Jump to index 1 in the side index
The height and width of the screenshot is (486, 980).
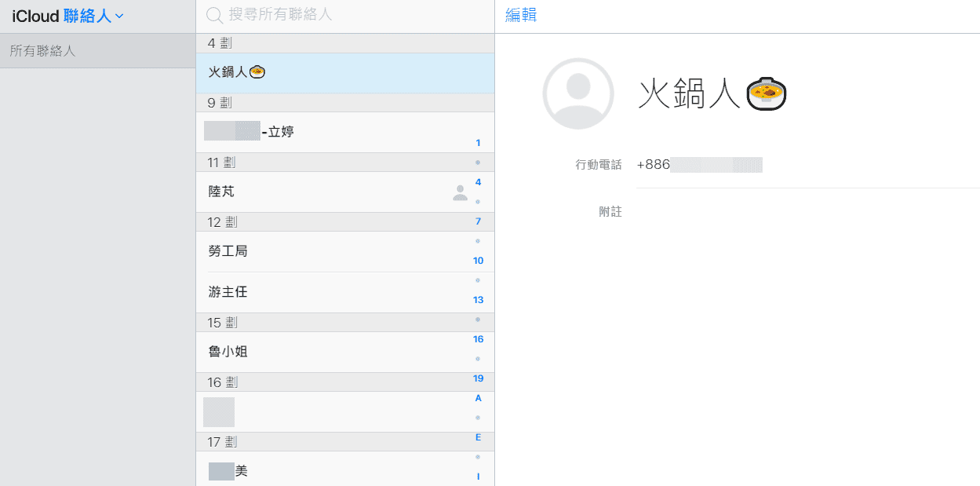pyautogui.click(x=478, y=143)
